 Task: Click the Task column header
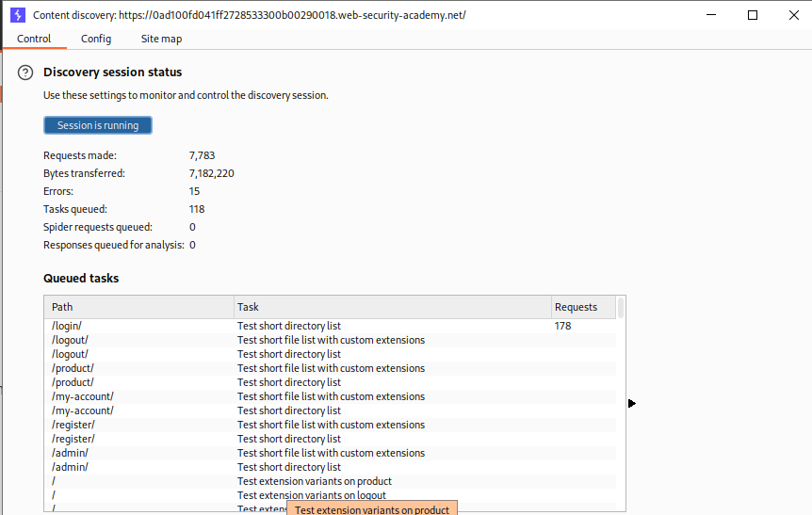[392, 307]
